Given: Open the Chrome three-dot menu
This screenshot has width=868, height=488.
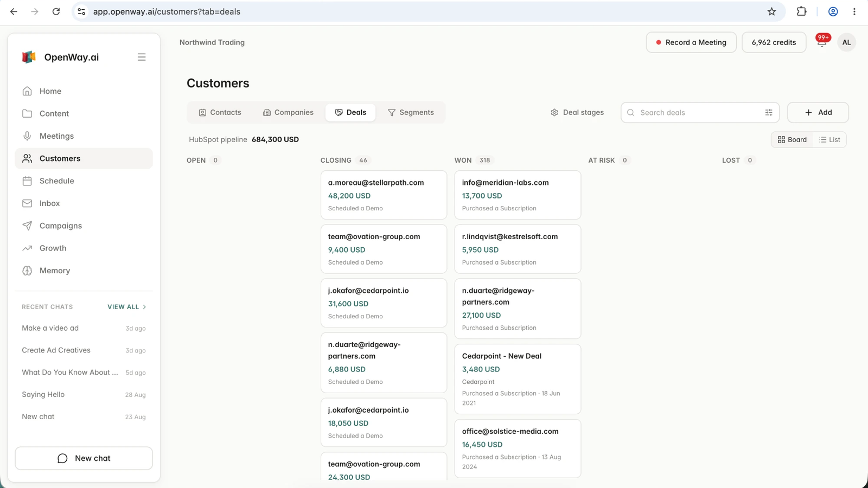Looking at the screenshot, I should pyautogui.click(x=854, y=11).
